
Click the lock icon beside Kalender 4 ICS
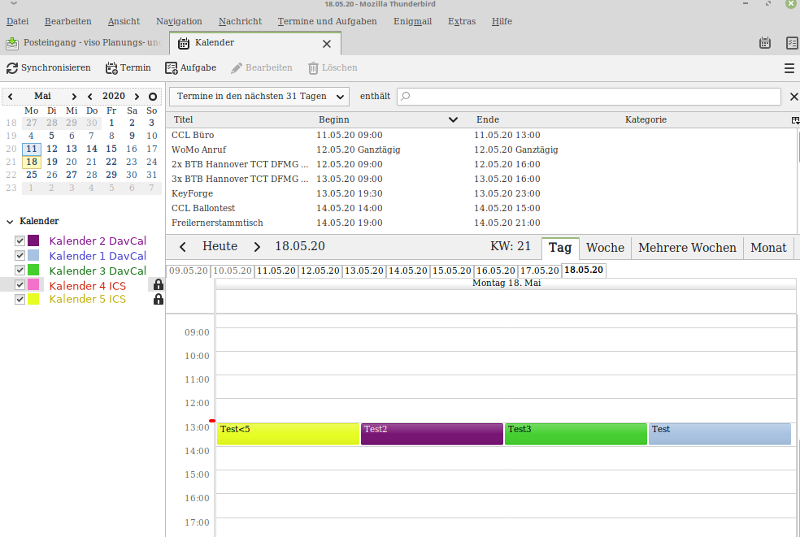click(157, 285)
